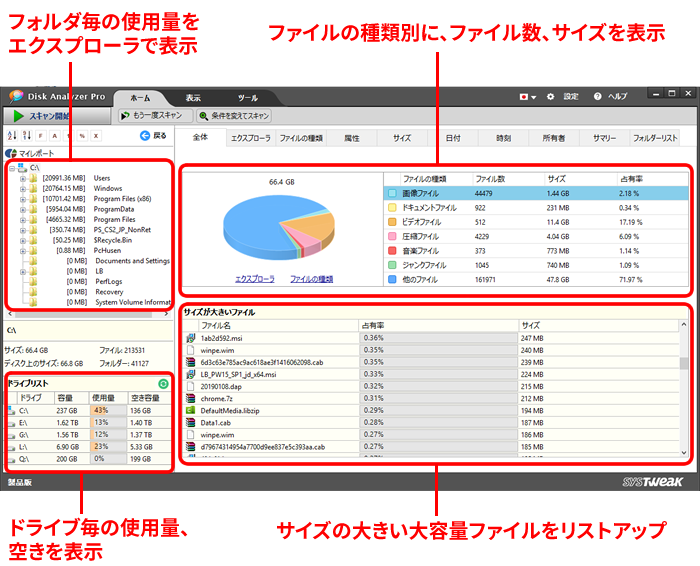Sort folder tree numerically with 9-1 icon
Image resolution: width=700 pixels, height=566 pixels.
[x=27, y=135]
